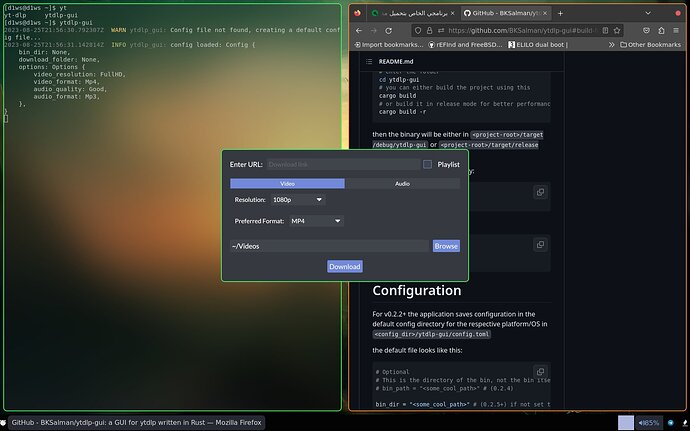This screenshot has width=690, height=431.
Task: Click the '<config_dir>/ytdlp-gui/config.toml' path text
Action: click(432, 334)
